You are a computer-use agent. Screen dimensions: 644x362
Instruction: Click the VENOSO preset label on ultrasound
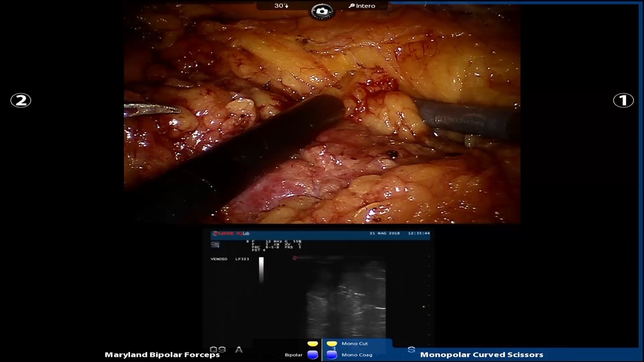[219, 259]
